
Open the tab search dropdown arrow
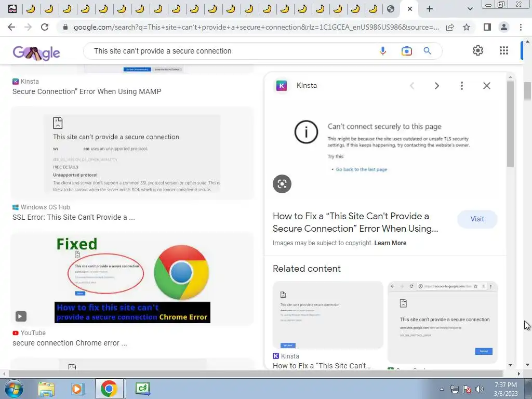click(470, 9)
